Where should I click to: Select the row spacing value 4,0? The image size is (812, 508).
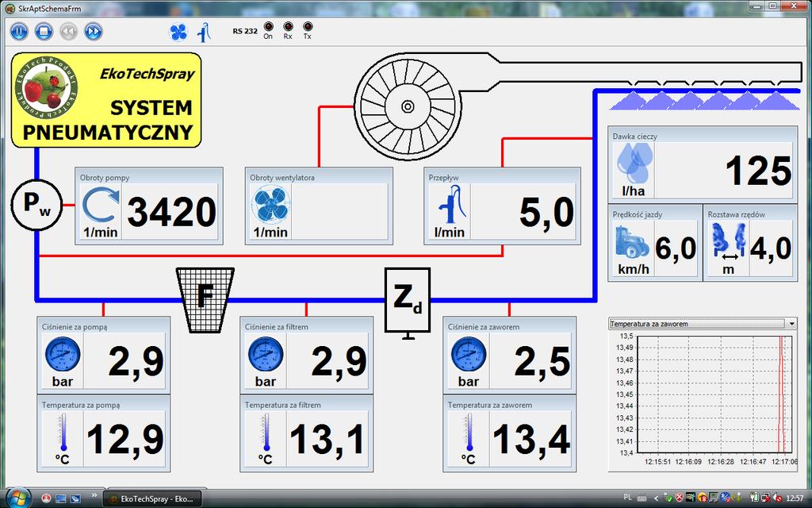(x=771, y=248)
